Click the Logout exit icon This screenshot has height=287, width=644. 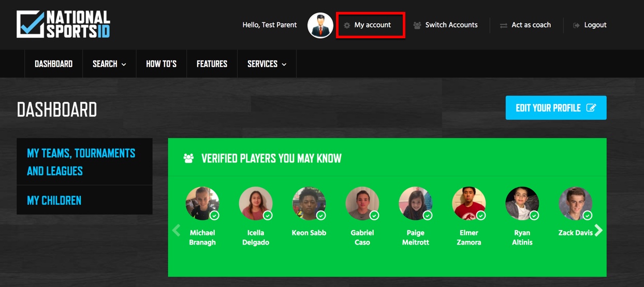(x=576, y=25)
